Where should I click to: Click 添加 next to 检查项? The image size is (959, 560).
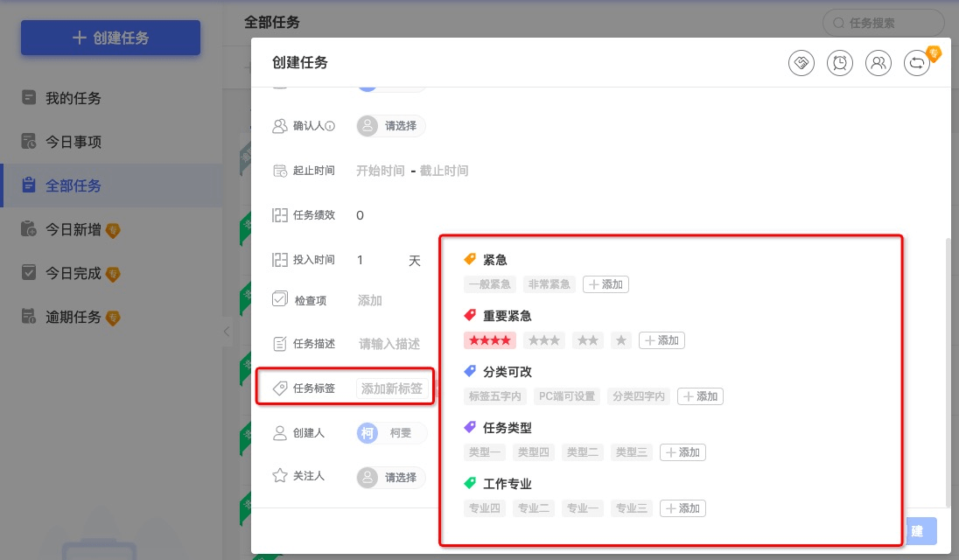[370, 300]
